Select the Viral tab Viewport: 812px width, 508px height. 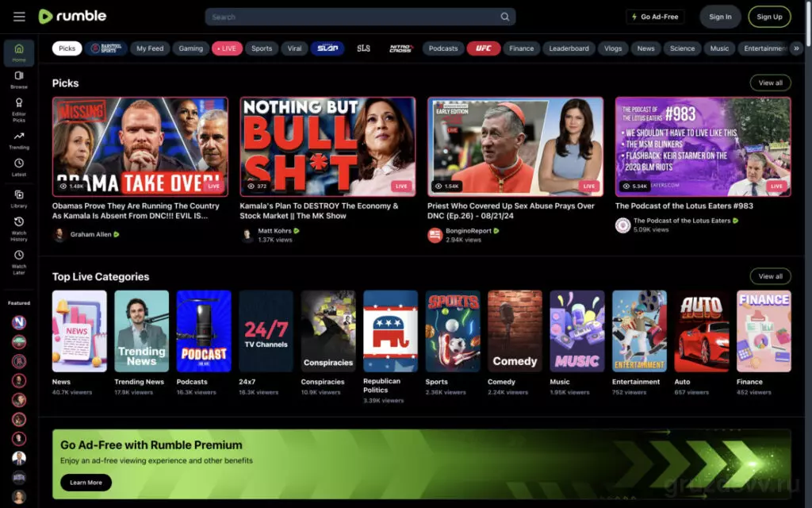[294, 48]
